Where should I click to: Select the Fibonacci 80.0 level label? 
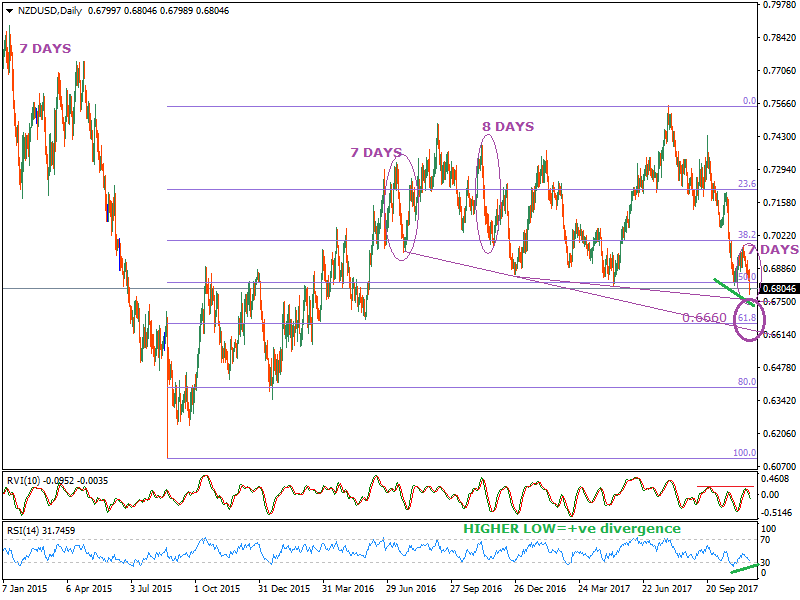pos(747,382)
